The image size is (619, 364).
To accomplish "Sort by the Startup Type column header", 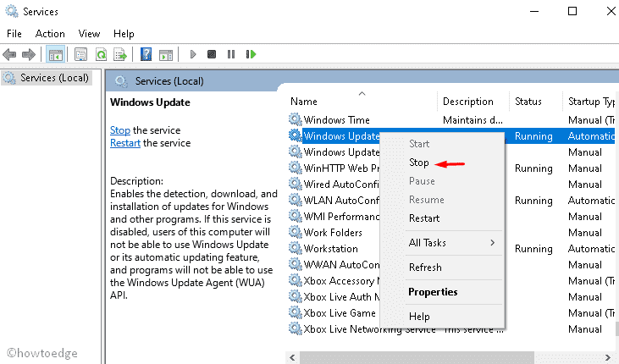I will (591, 102).
